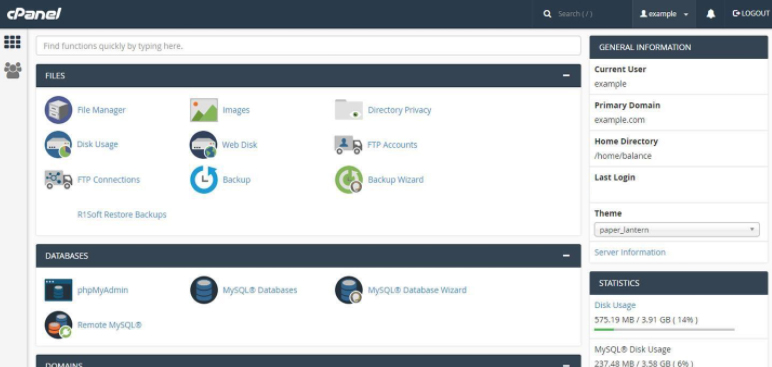Open the paper_lantern theme dropdown
772x367 pixels.
pyautogui.click(x=676, y=230)
